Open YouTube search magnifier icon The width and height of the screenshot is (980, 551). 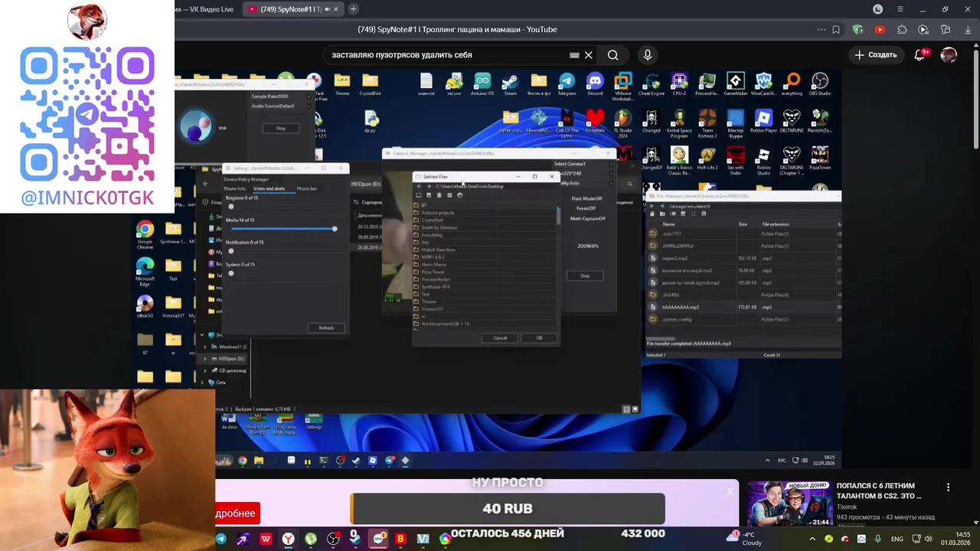pyautogui.click(x=612, y=55)
